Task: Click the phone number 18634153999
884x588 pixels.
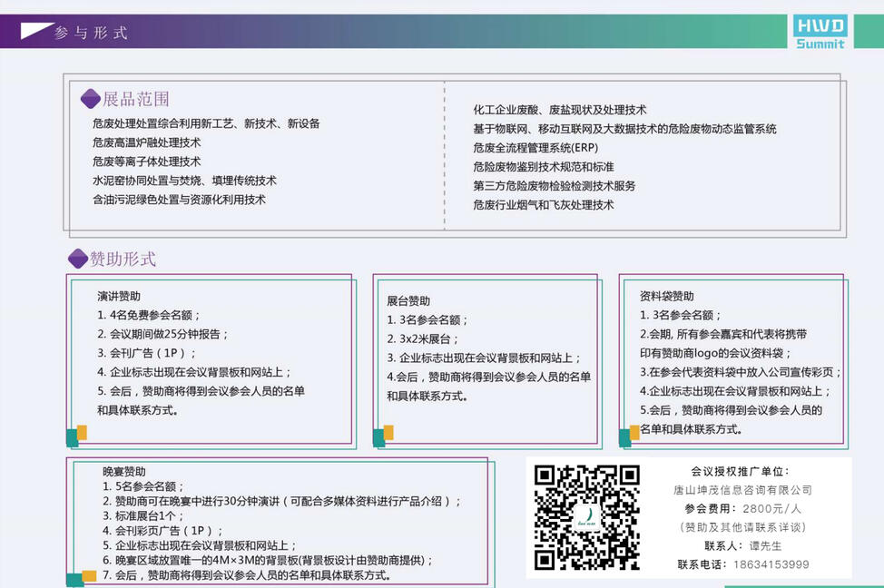Action: click(x=769, y=564)
